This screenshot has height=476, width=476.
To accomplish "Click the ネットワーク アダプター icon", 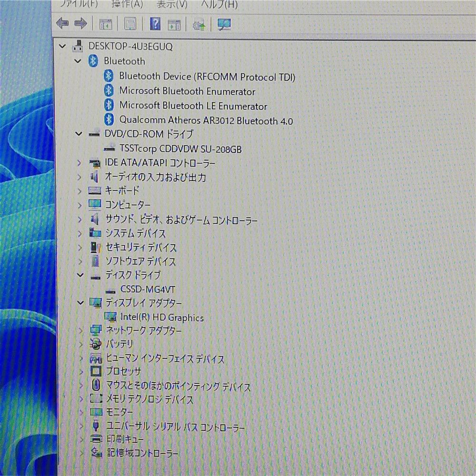I will 96,330.
